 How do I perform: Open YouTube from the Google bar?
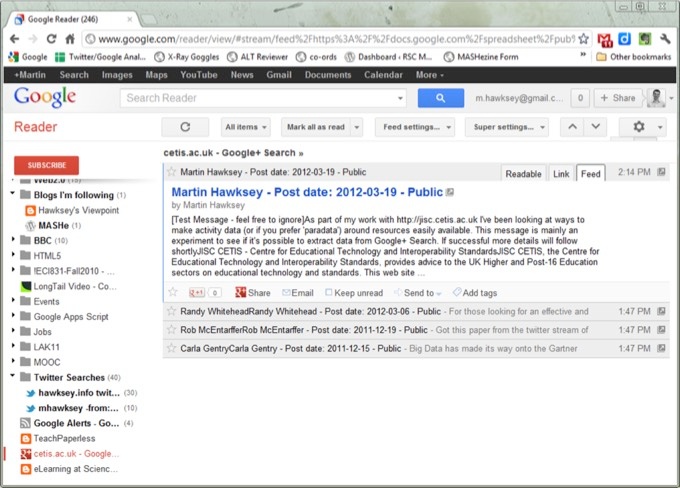point(199,75)
